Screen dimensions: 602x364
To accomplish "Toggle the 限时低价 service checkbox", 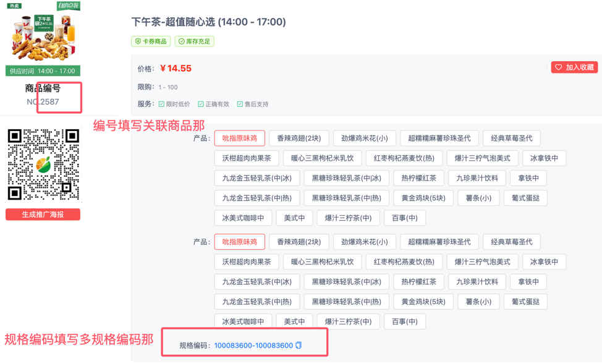I will pyautogui.click(x=161, y=104).
